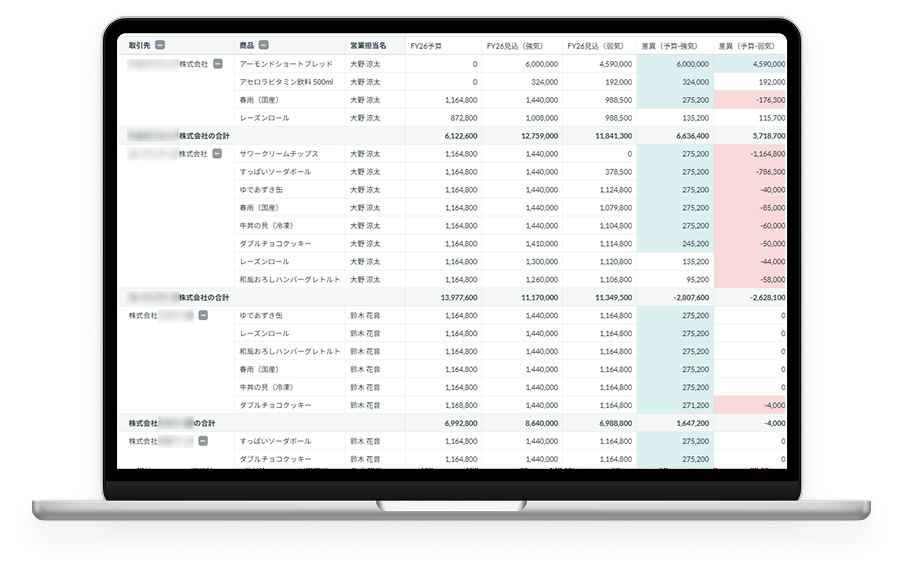Viewport: 903px width, 569px height.
Task: Click the 95,200 variance cell
Action: tap(675, 279)
